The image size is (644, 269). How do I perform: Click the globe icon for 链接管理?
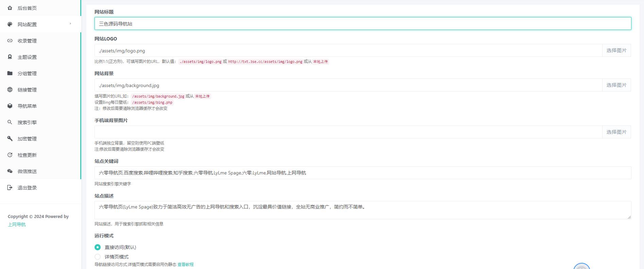coord(10,89)
